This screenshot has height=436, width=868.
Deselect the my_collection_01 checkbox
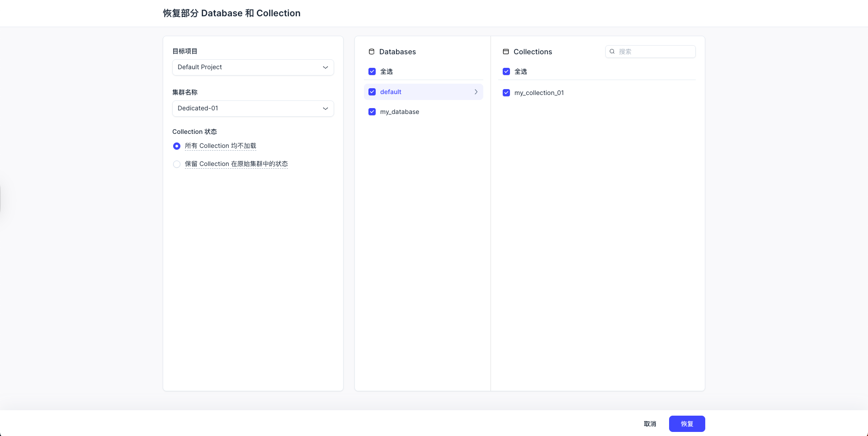click(x=506, y=93)
